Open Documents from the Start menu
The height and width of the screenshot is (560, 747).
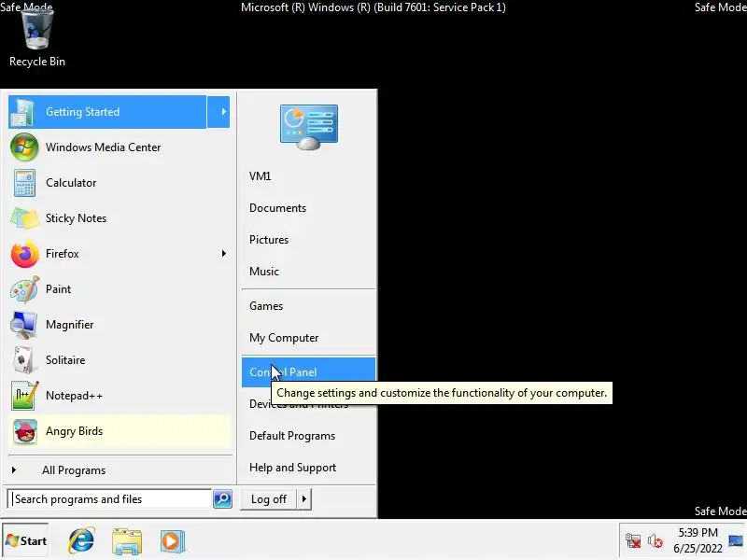pos(277,208)
